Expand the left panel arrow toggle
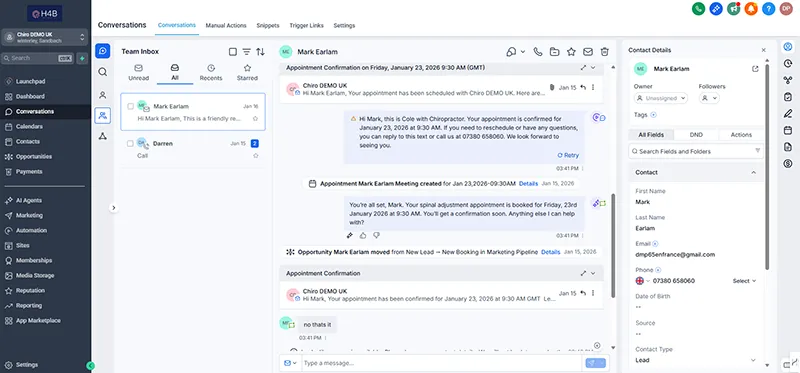 tap(114, 208)
